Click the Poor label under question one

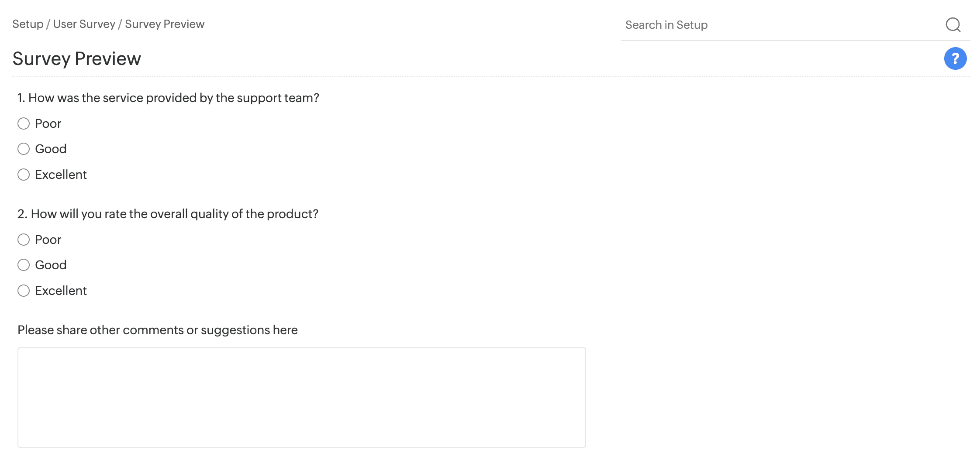(48, 123)
